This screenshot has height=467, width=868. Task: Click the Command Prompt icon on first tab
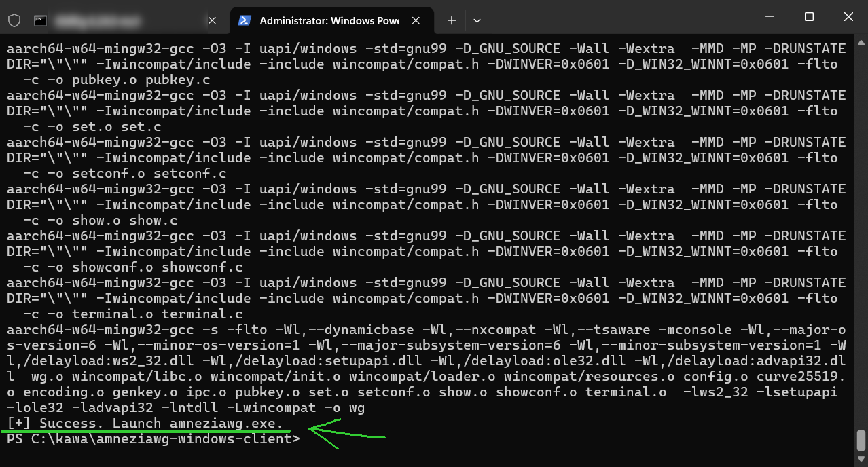coord(41,20)
